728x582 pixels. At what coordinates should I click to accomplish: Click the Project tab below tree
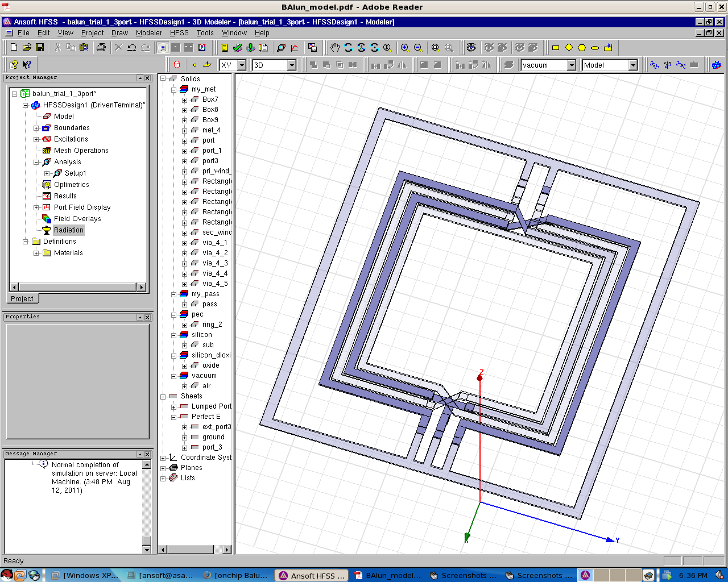click(22, 299)
